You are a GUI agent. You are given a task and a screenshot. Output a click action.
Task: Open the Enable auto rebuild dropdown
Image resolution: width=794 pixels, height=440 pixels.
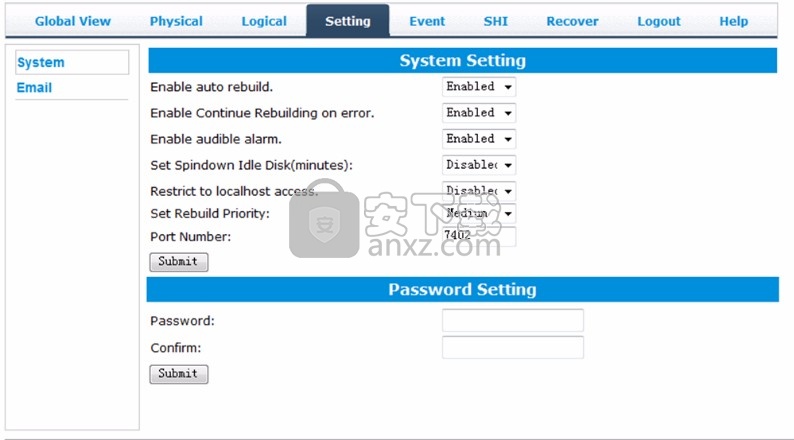[479, 87]
